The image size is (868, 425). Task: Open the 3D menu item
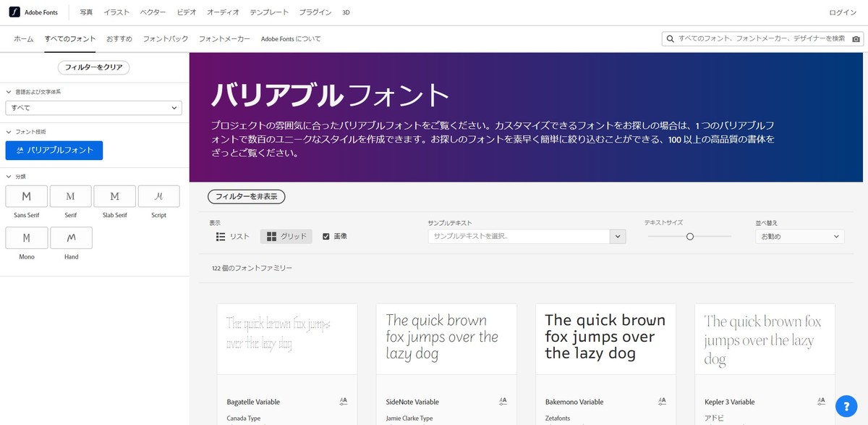tap(346, 12)
